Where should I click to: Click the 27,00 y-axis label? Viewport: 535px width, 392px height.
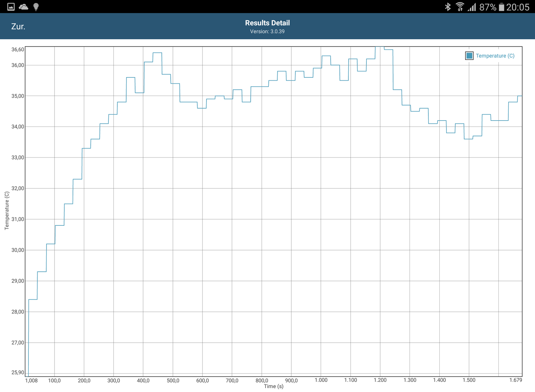tap(18, 343)
